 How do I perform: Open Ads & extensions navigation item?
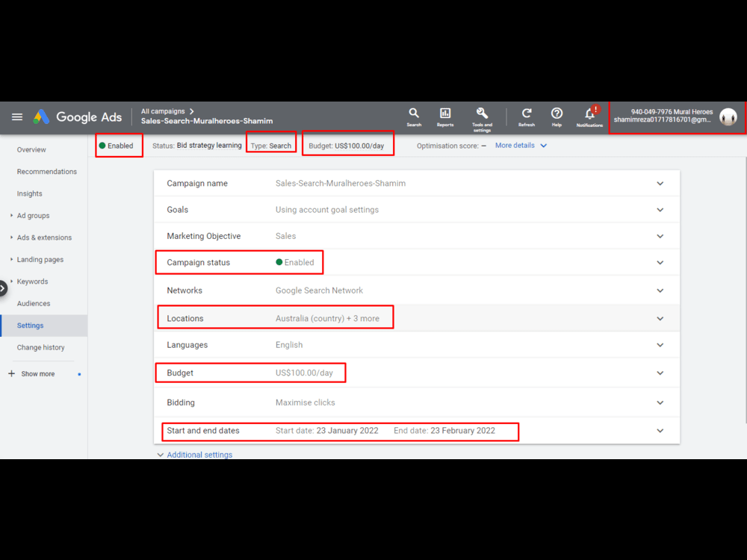[44, 237]
